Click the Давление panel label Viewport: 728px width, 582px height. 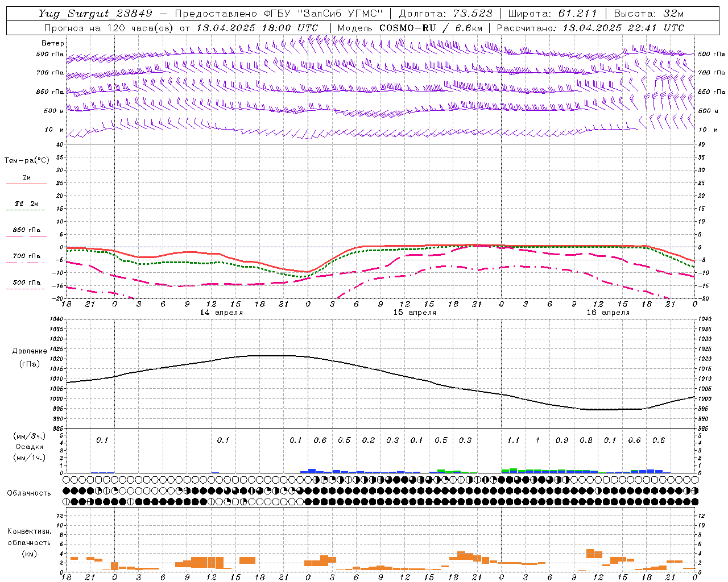(x=30, y=351)
